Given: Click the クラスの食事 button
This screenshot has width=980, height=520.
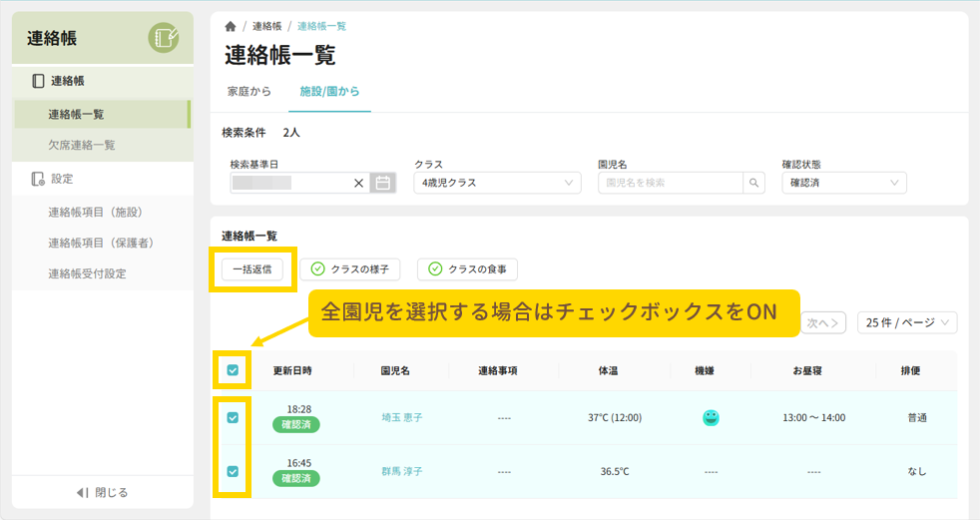Looking at the screenshot, I should pos(467,268).
